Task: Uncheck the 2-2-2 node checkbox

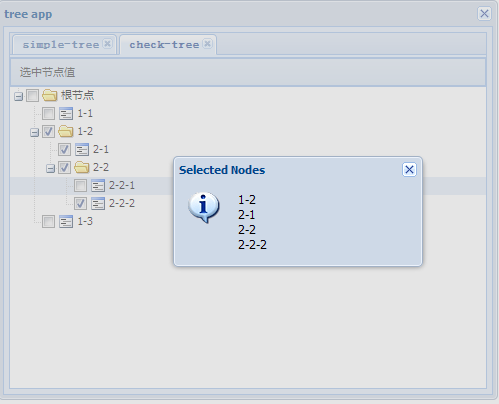Action: coord(80,203)
